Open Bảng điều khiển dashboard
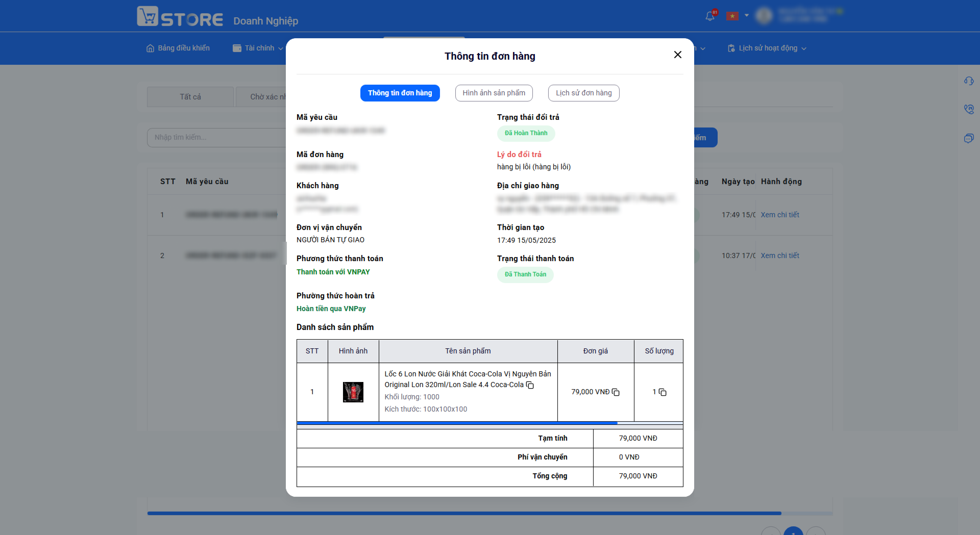This screenshot has width=980, height=535. [178, 48]
